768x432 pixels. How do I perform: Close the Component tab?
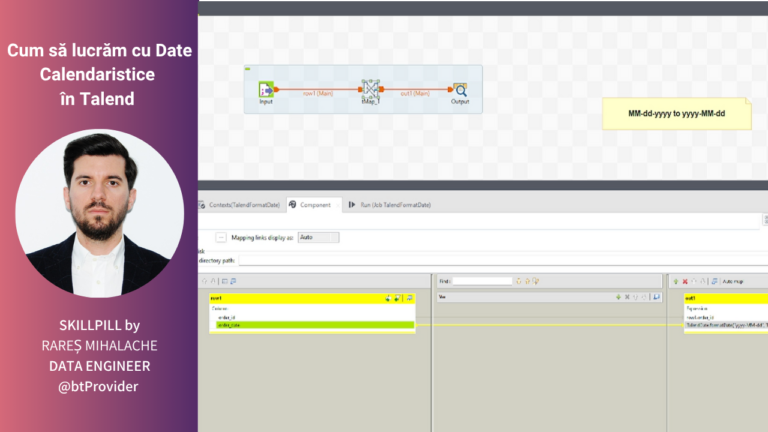point(338,205)
